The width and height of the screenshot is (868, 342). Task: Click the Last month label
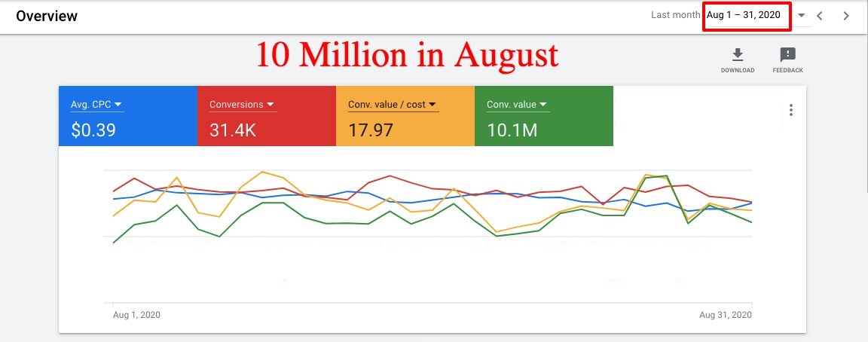click(x=675, y=15)
